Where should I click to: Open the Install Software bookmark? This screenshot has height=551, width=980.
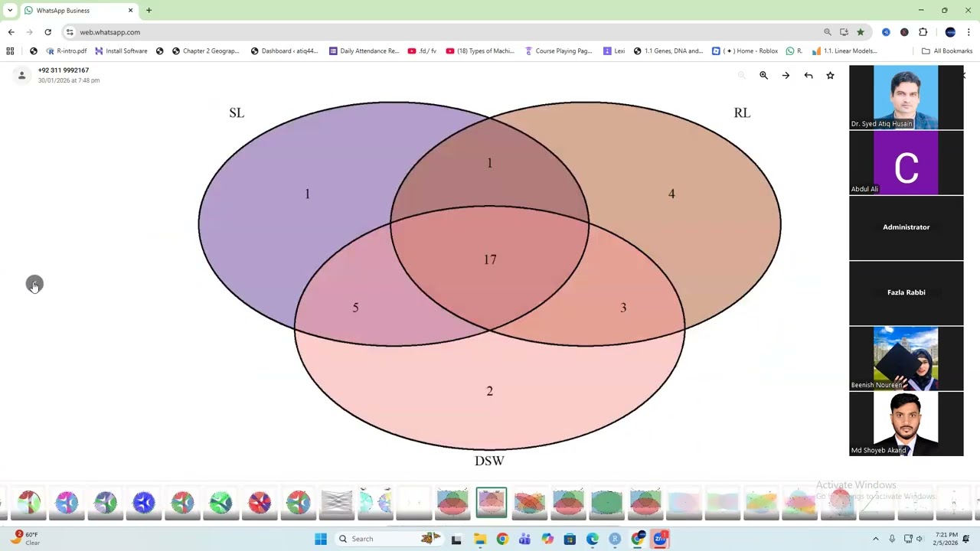pos(121,51)
